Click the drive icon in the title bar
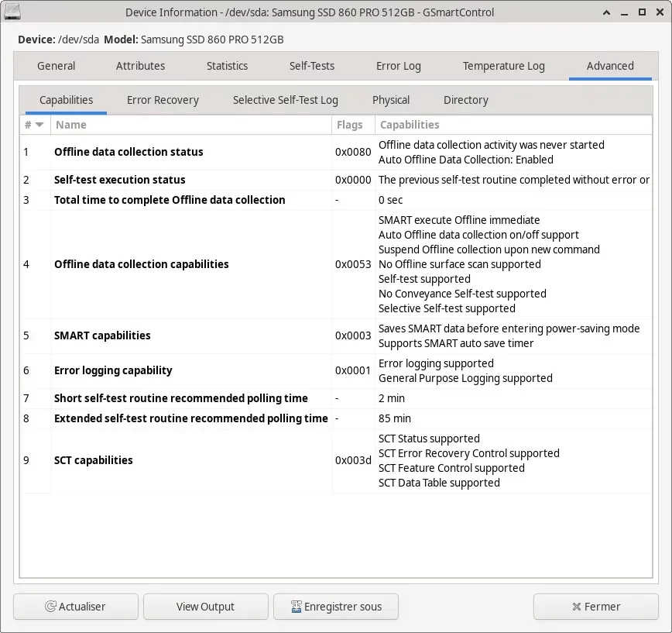 [x=12, y=12]
